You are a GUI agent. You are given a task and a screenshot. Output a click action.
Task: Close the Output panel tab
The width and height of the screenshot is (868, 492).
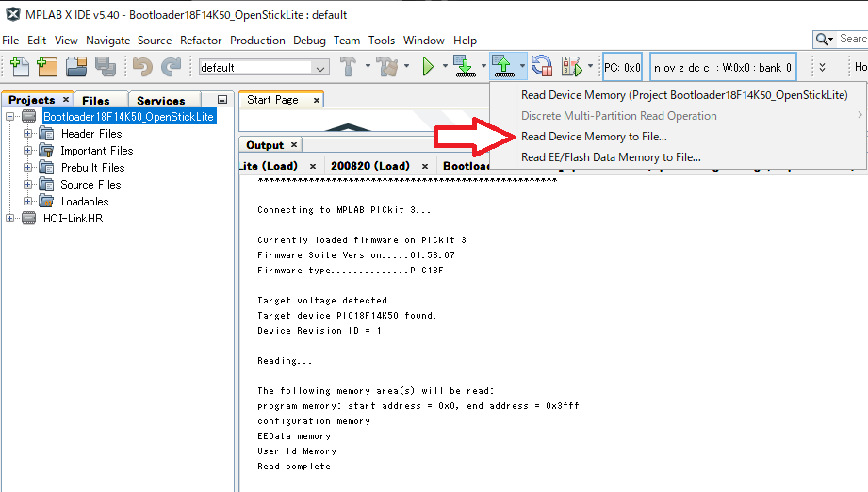point(294,144)
